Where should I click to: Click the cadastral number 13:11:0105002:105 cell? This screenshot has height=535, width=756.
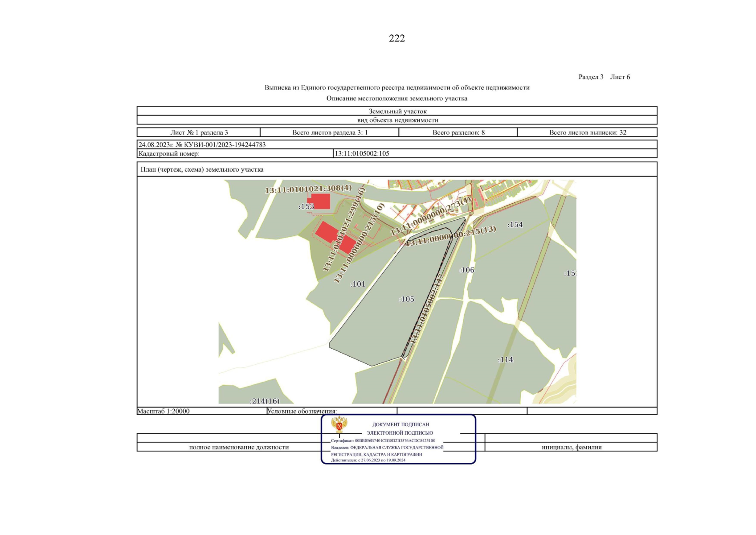pyautogui.click(x=362, y=154)
